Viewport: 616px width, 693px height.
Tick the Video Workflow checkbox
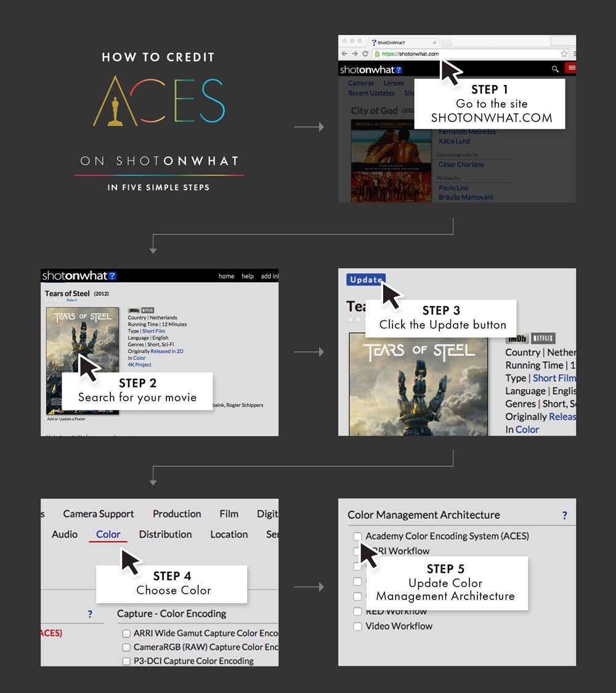(357, 626)
